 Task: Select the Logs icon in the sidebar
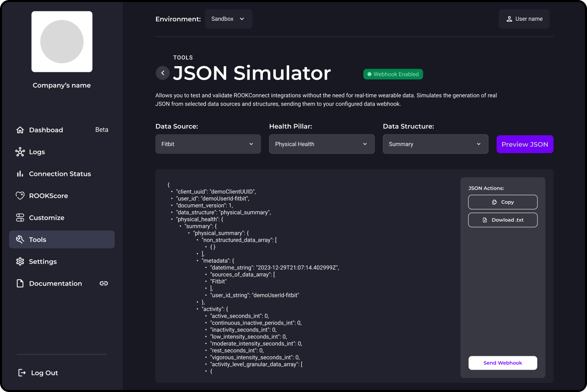(x=20, y=152)
